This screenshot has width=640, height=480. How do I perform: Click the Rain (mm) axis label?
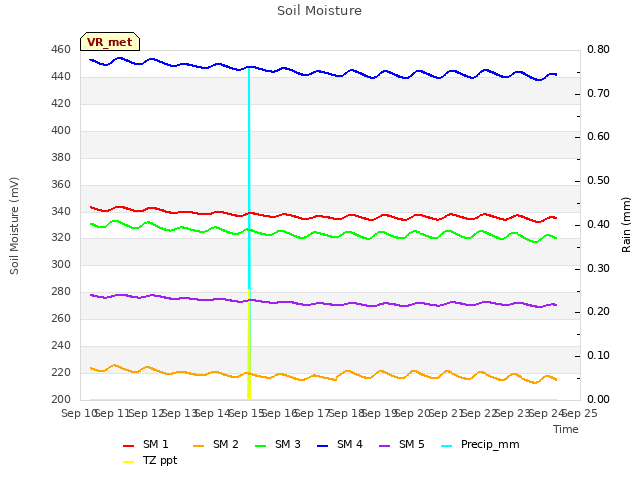[626, 225]
